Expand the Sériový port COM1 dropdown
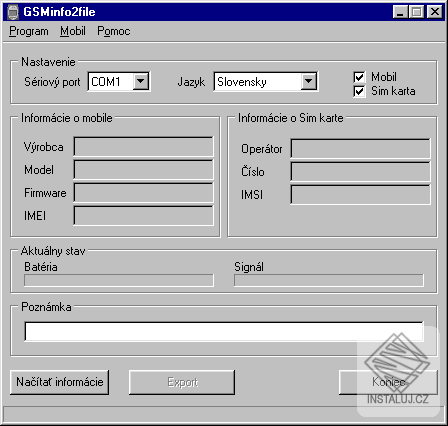The image size is (448, 426). (141, 81)
